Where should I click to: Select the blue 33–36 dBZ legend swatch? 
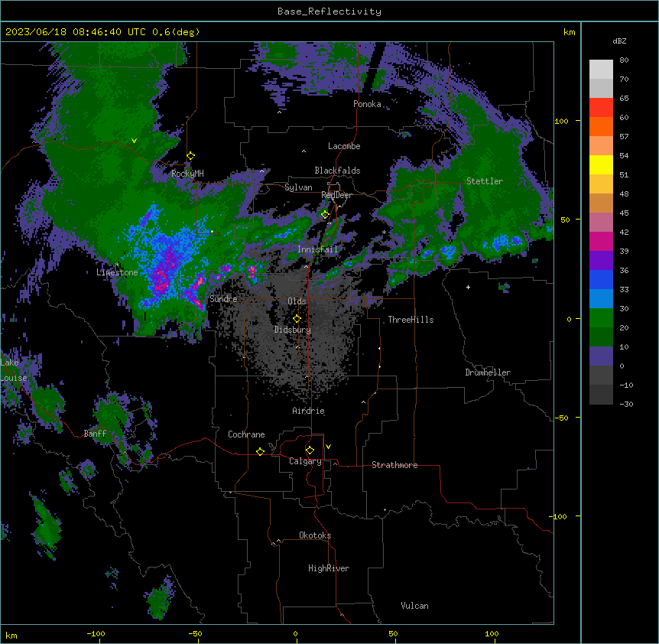tap(601, 280)
